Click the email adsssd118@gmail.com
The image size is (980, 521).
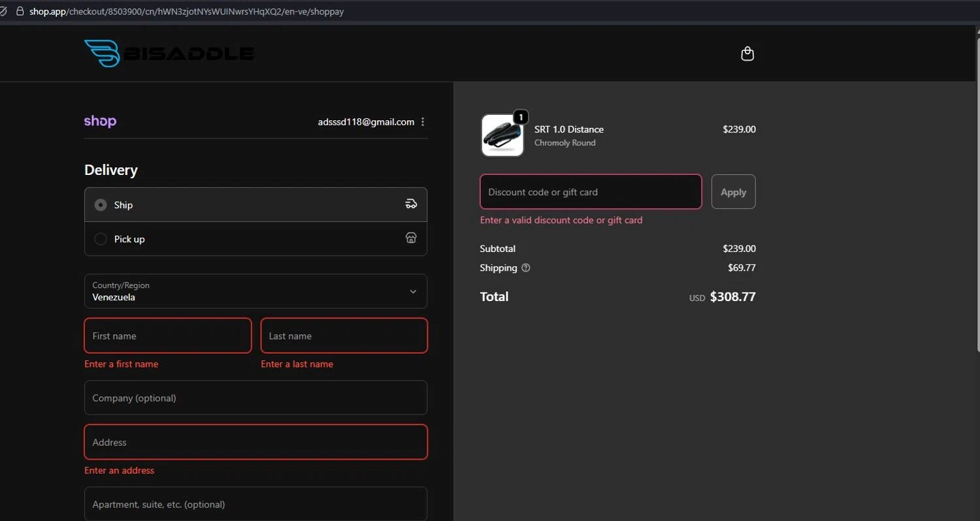point(366,122)
